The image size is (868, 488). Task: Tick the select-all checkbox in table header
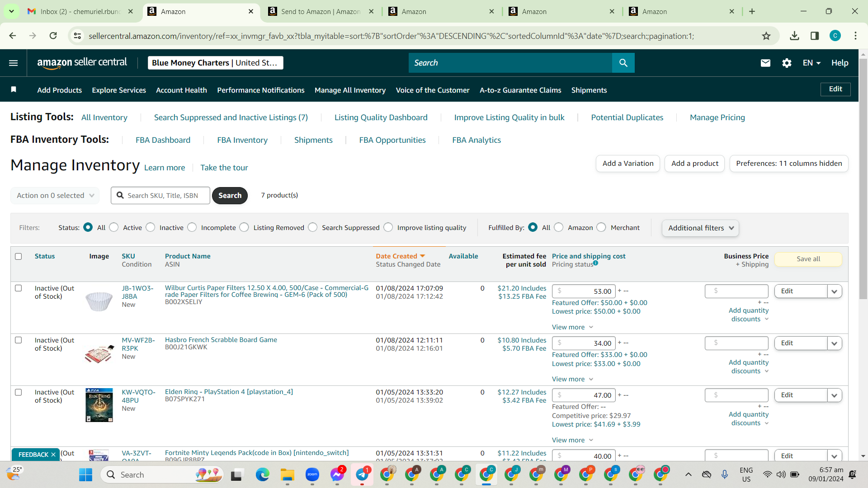pyautogui.click(x=19, y=256)
